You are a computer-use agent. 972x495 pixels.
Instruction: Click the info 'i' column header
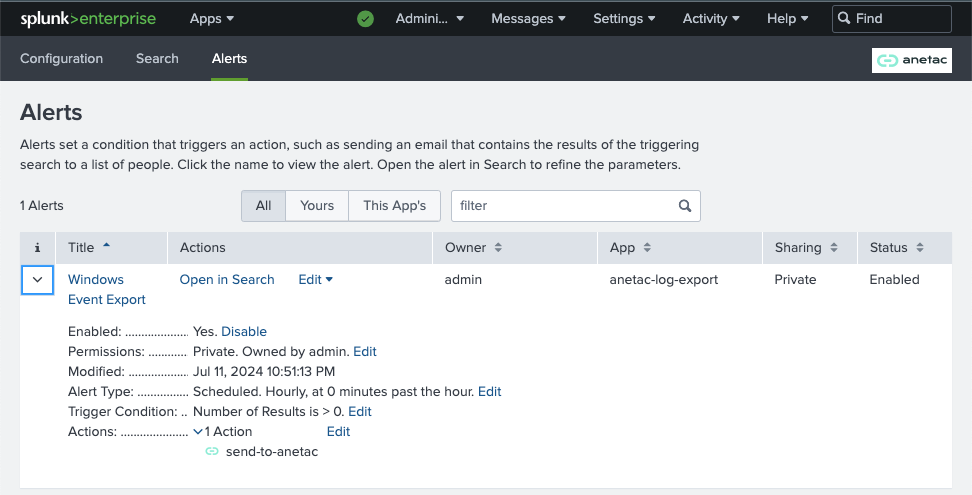tap(37, 248)
